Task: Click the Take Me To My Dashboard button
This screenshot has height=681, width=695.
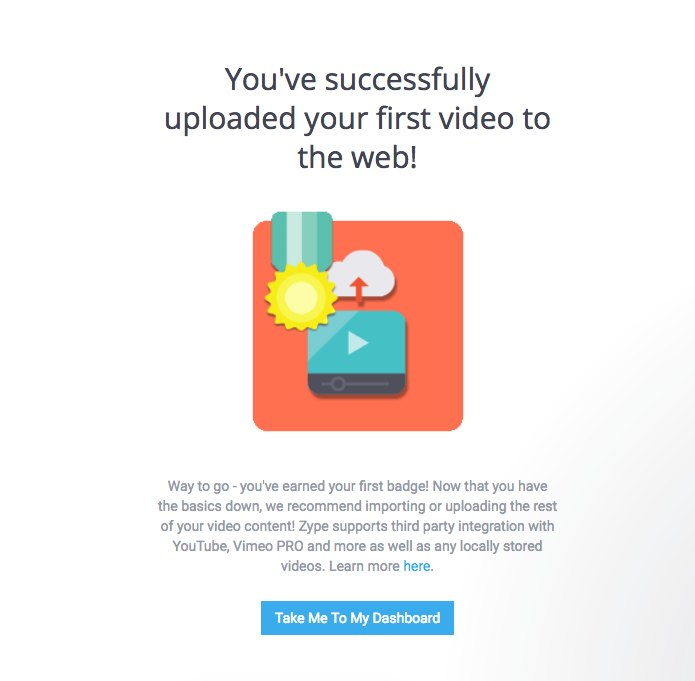Action: (357, 618)
